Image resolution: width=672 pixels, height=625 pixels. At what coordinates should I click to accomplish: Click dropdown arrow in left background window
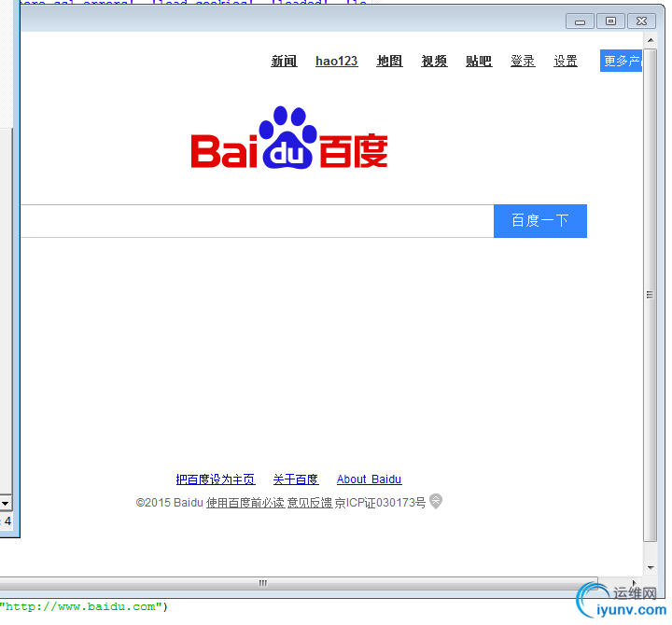click(x=6, y=503)
